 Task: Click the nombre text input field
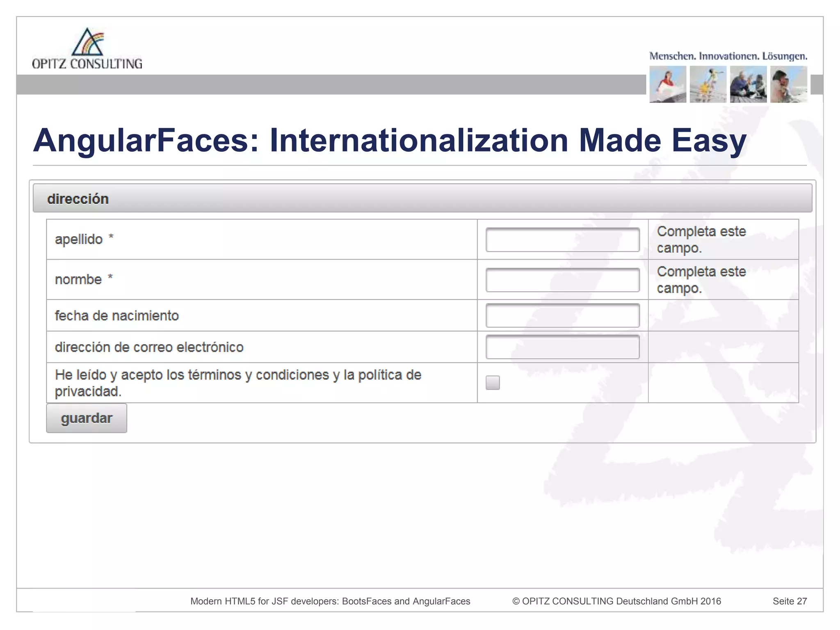[562, 280]
